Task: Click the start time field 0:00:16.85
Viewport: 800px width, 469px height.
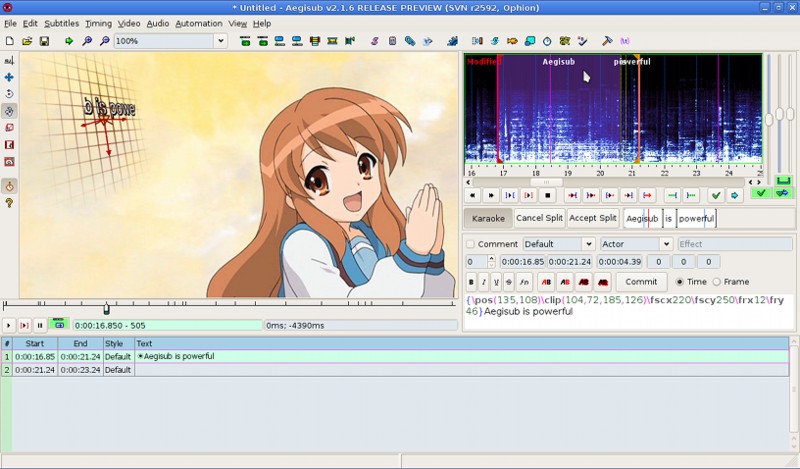Action: (523, 261)
